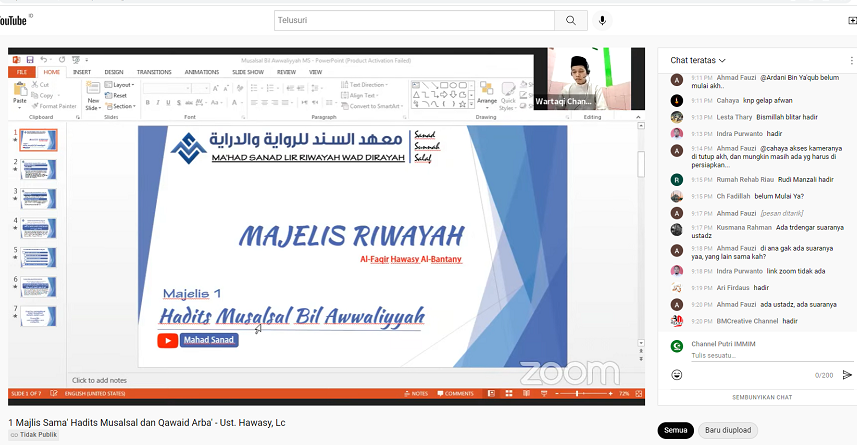Open the Text Direction dropdown
857x445 pixels.
(x=364, y=85)
